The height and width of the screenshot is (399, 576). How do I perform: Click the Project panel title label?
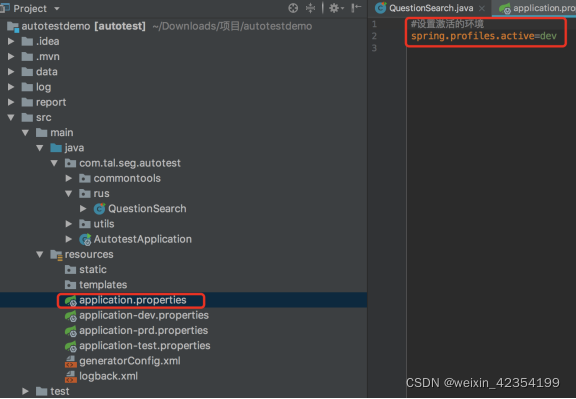[x=30, y=8]
